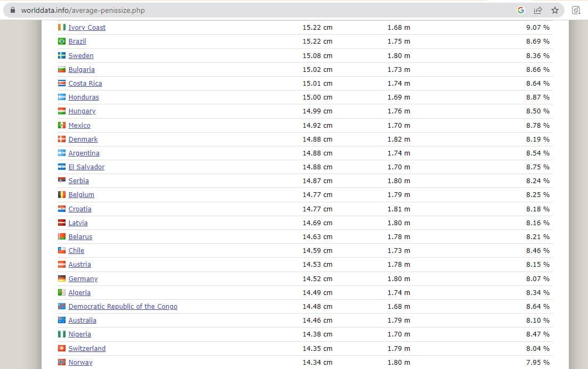
Task: Click the Ivory Coast flag icon
Action: (x=62, y=27)
